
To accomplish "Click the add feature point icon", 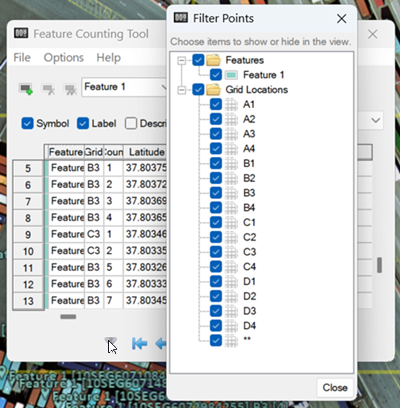I will coord(26,89).
